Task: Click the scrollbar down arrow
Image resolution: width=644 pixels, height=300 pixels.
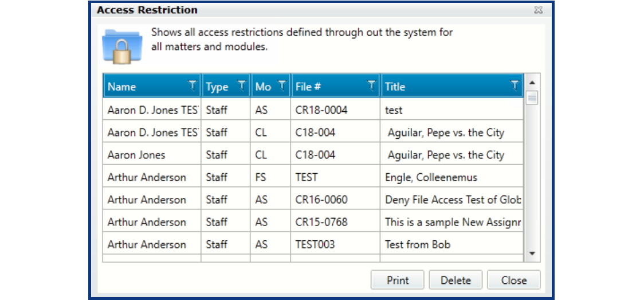Action: 532,253
